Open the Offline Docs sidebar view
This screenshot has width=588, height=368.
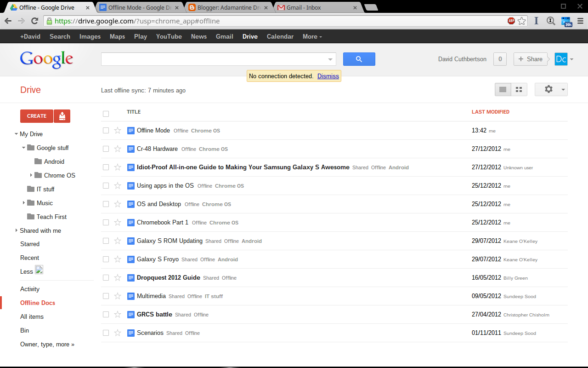[x=38, y=303]
